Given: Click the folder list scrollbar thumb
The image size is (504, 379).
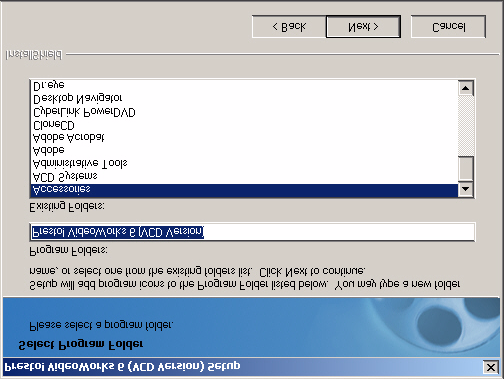Looking at the screenshot, I should pyautogui.click(x=466, y=168).
